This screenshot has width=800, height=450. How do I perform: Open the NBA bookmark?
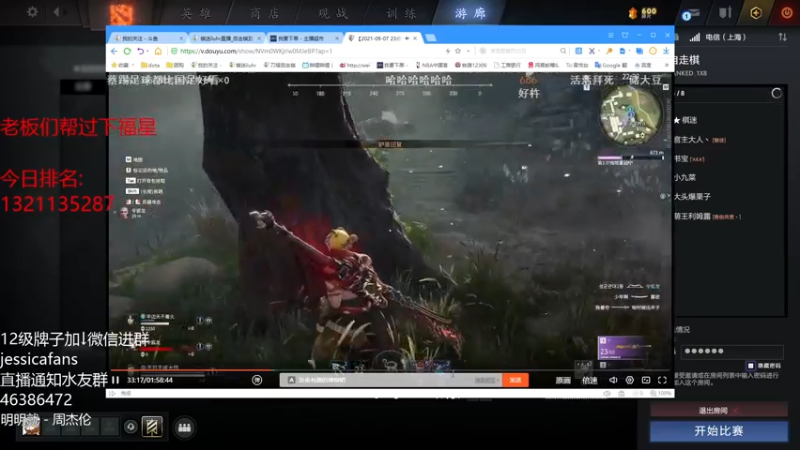point(432,65)
